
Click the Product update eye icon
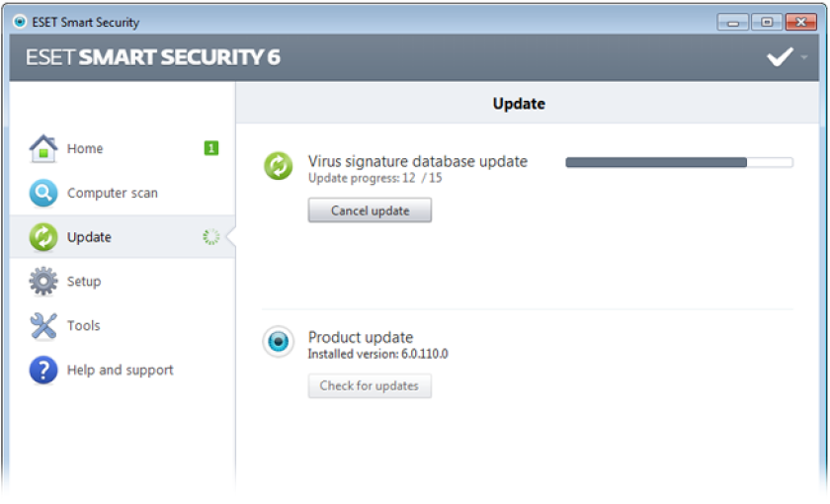click(x=279, y=342)
